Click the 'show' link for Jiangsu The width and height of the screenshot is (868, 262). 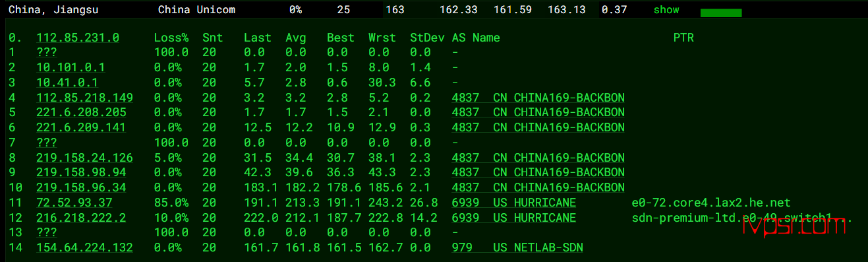tap(666, 11)
